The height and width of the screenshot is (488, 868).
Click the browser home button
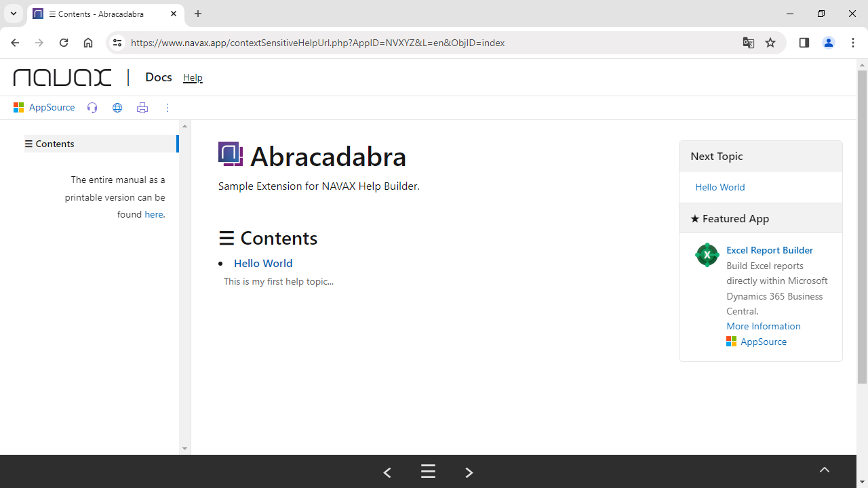88,43
